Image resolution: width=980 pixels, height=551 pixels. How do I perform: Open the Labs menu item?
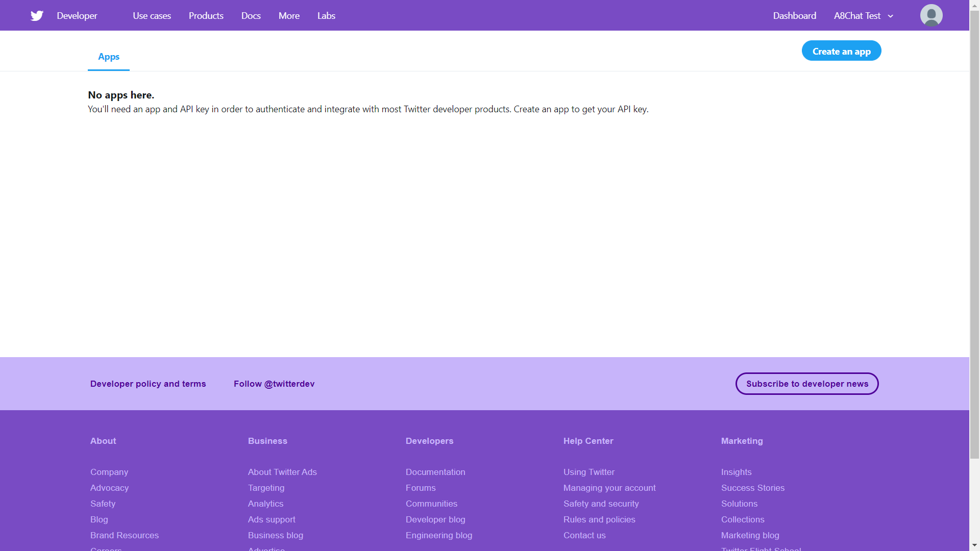pyautogui.click(x=326, y=16)
